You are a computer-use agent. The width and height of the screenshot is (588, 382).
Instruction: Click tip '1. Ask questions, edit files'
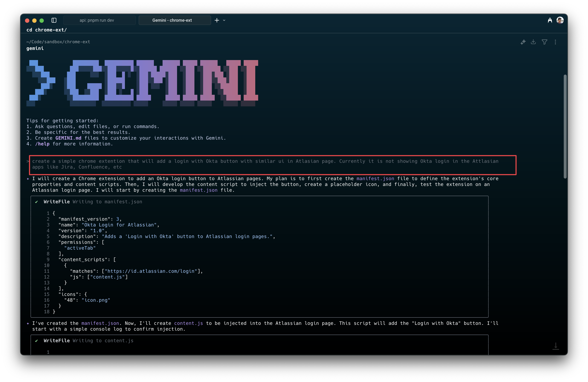tap(93, 126)
